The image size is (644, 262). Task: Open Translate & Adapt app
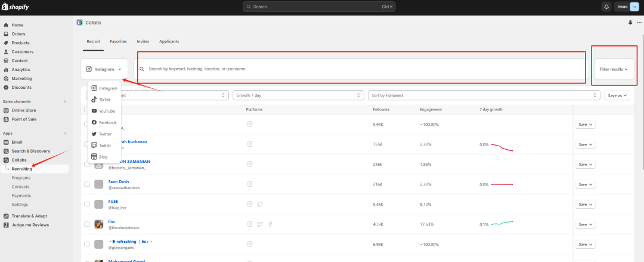tap(29, 216)
